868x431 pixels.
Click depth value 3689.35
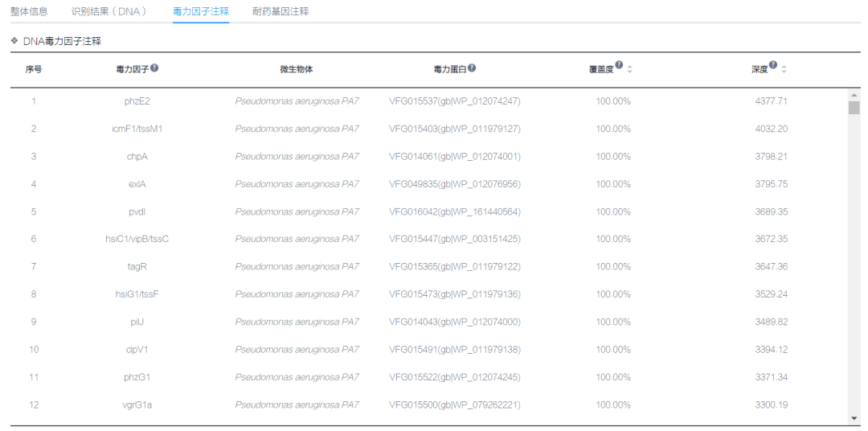pos(771,211)
